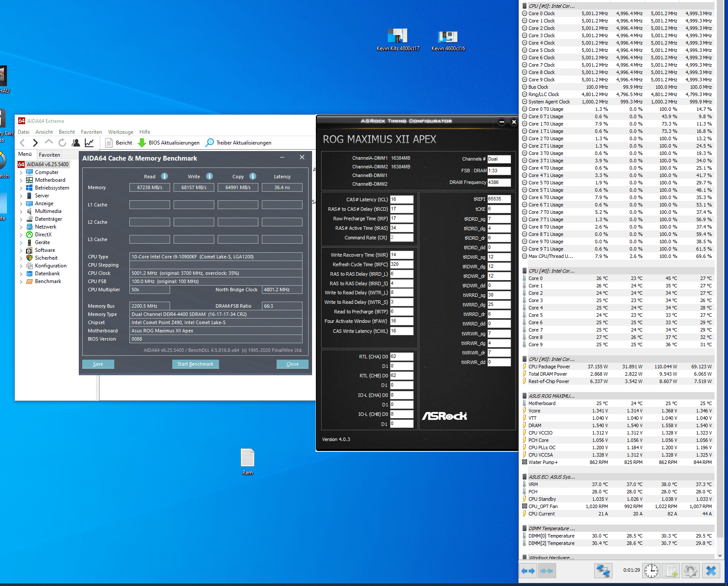Open Ansicht menu
This screenshot has height=586, width=728.
click(x=44, y=132)
